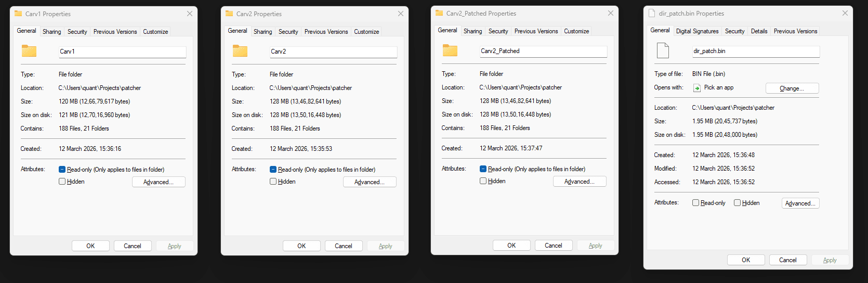Click OK in Carv1 Properties
The width and height of the screenshot is (868, 283).
90,246
